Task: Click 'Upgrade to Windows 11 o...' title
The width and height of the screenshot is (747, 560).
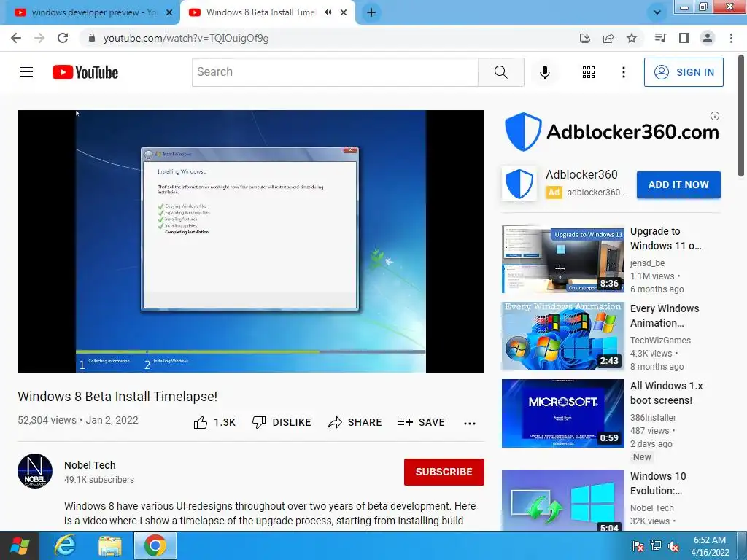Action: click(665, 238)
